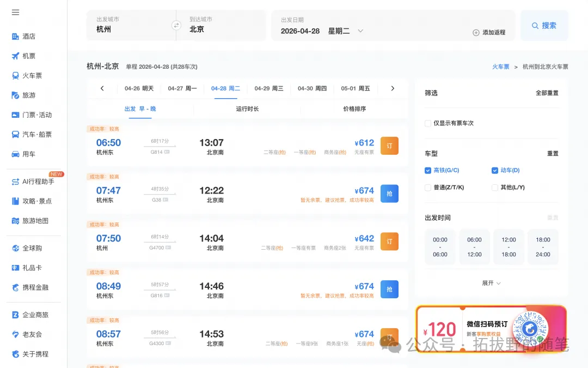Toggle the 06:00-12:00 departure time filter
Image resolution: width=588 pixels, height=368 pixels.
(x=474, y=247)
